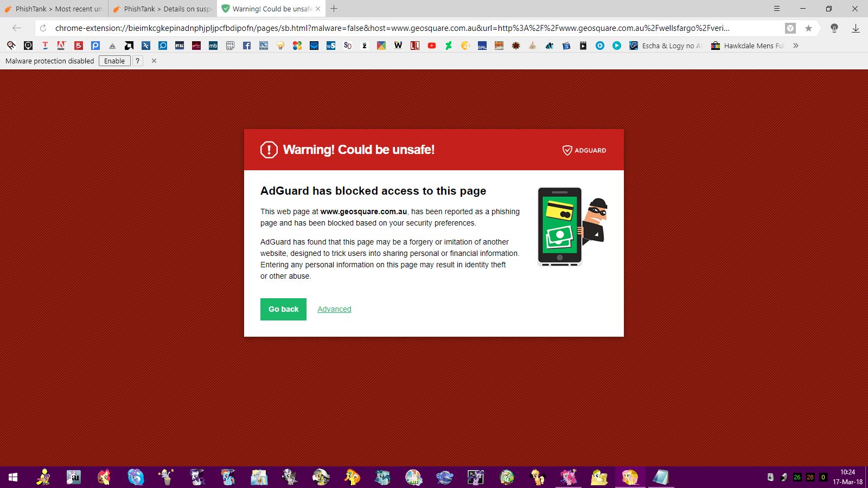Open a new browser tab
The height and width of the screenshot is (488, 868).
pyautogui.click(x=334, y=9)
